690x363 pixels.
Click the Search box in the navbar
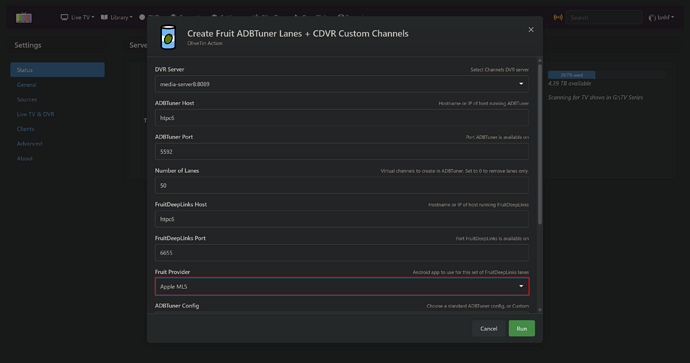tap(604, 17)
